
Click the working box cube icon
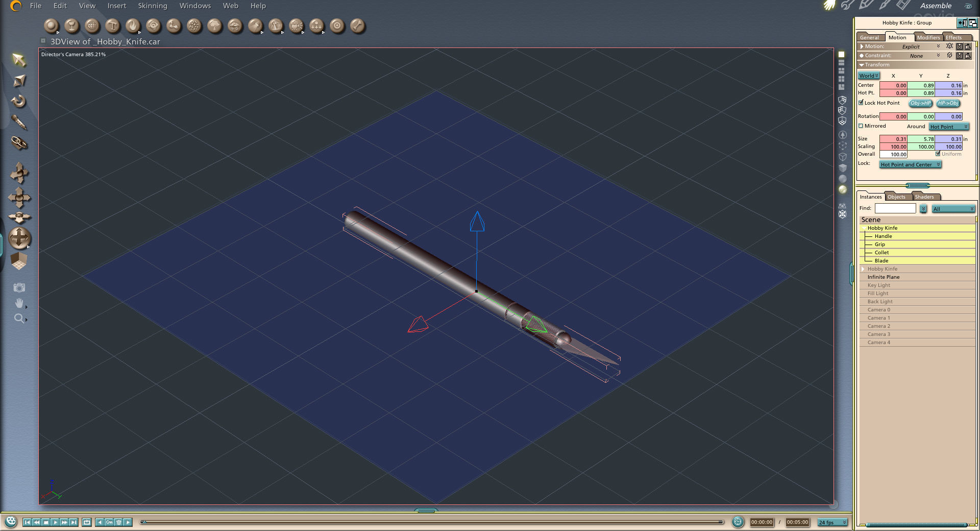pyautogui.click(x=19, y=261)
